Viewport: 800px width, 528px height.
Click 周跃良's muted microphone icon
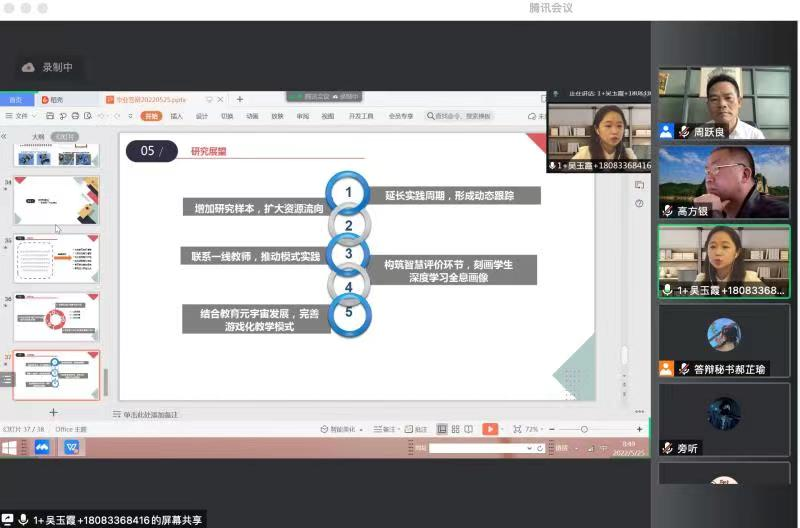(684, 131)
